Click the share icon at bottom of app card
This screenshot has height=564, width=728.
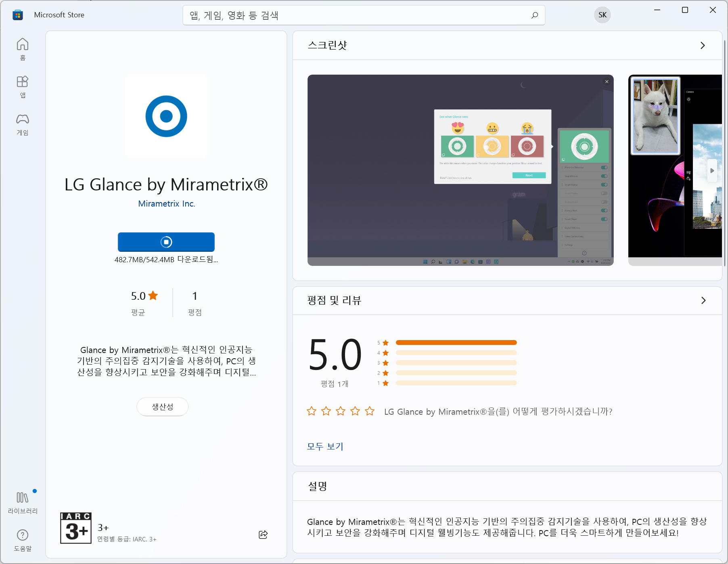pyautogui.click(x=263, y=535)
